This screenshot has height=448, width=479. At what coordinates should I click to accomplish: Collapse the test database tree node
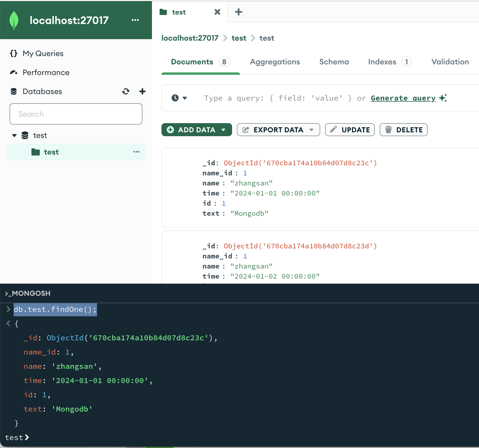[14, 136]
